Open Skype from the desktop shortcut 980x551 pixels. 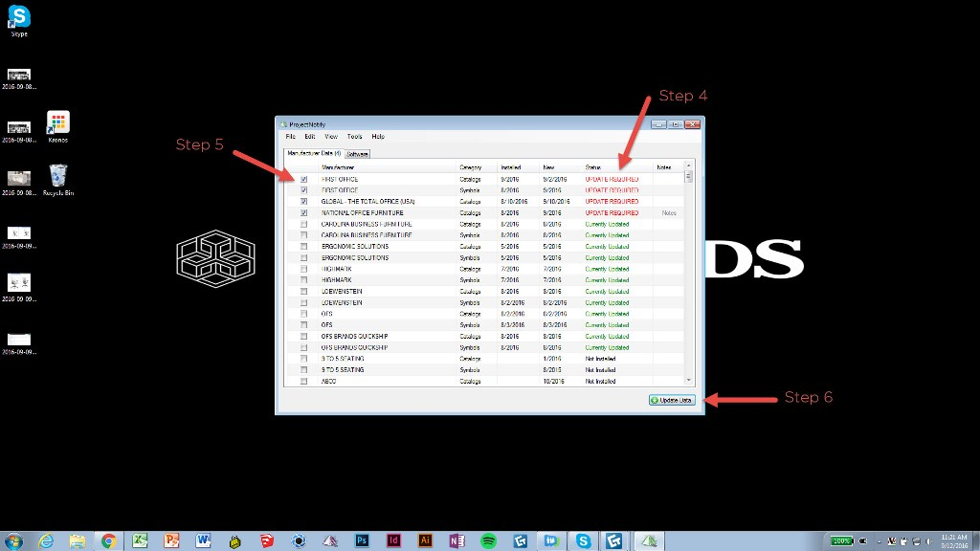coord(19,21)
